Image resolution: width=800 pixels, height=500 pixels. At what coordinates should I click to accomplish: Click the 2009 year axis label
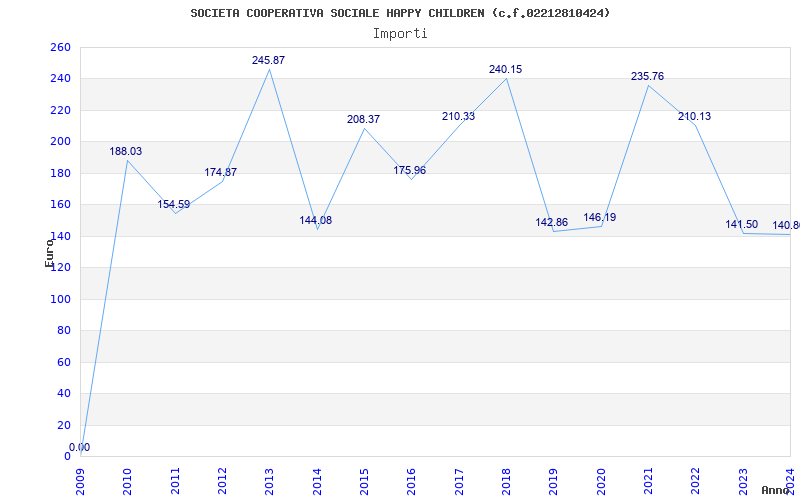(81, 480)
